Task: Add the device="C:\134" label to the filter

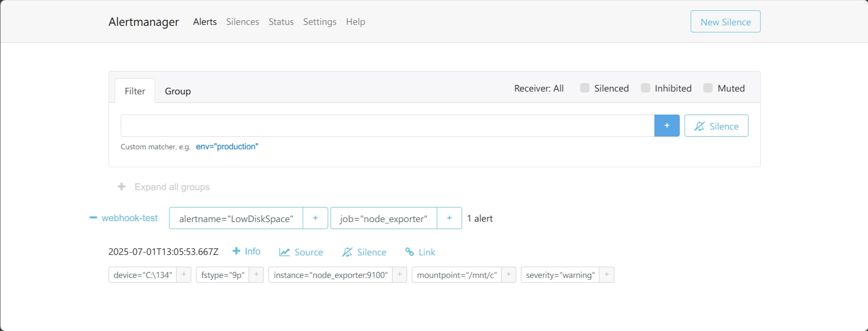Action: (x=184, y=275)
